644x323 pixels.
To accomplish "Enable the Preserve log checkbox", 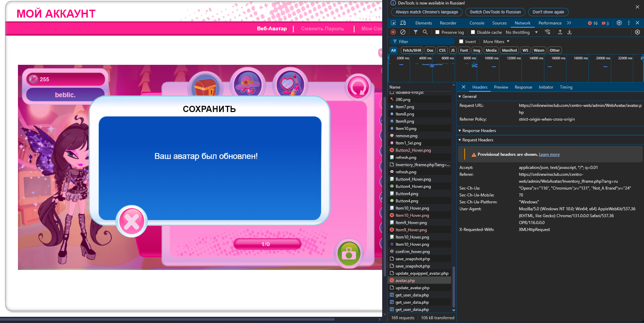I will coord(437,32).
